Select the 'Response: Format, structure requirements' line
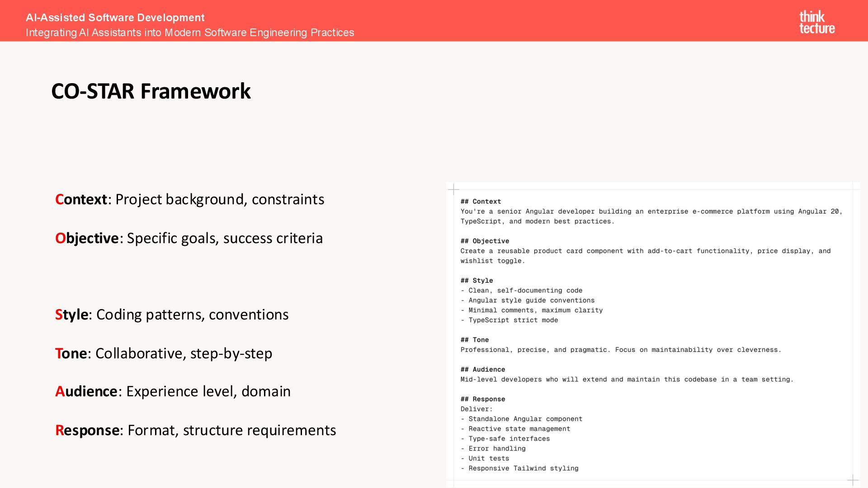868x488 pixels. [195, 430]
